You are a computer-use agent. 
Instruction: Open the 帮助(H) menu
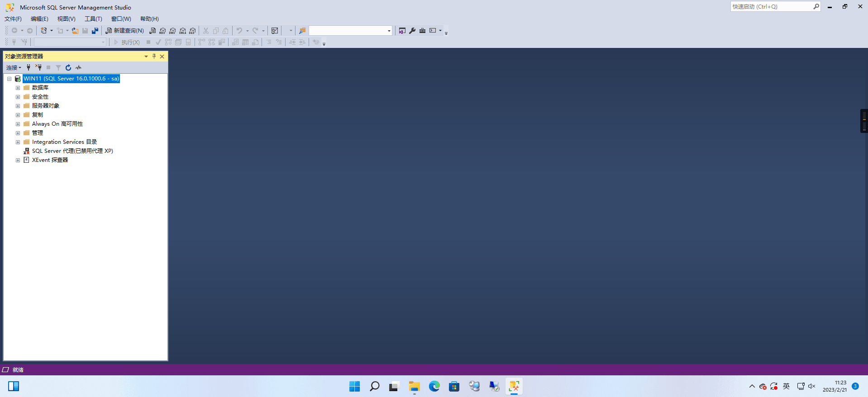click(x=149, y=19)
